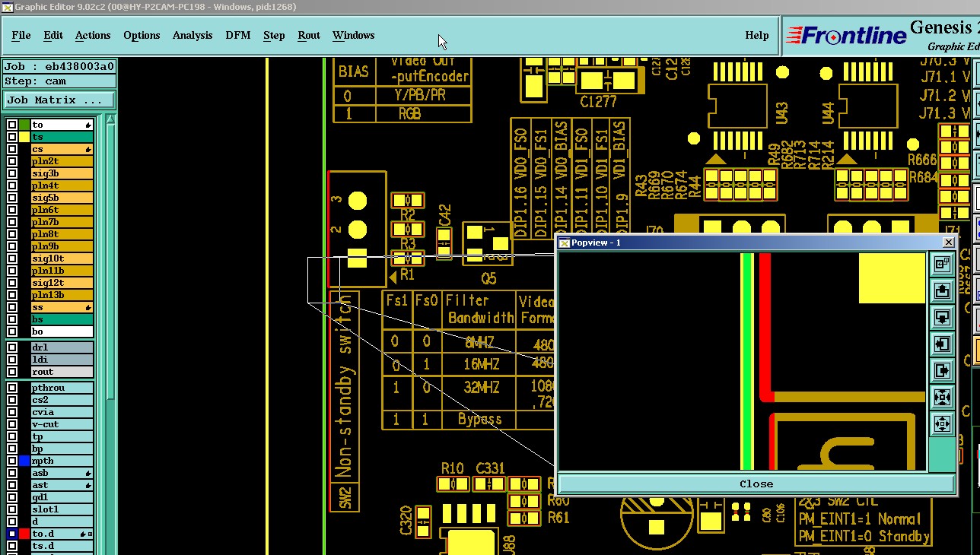
Task: Click red color swatch of layer to.d
Action: [24, 534]
